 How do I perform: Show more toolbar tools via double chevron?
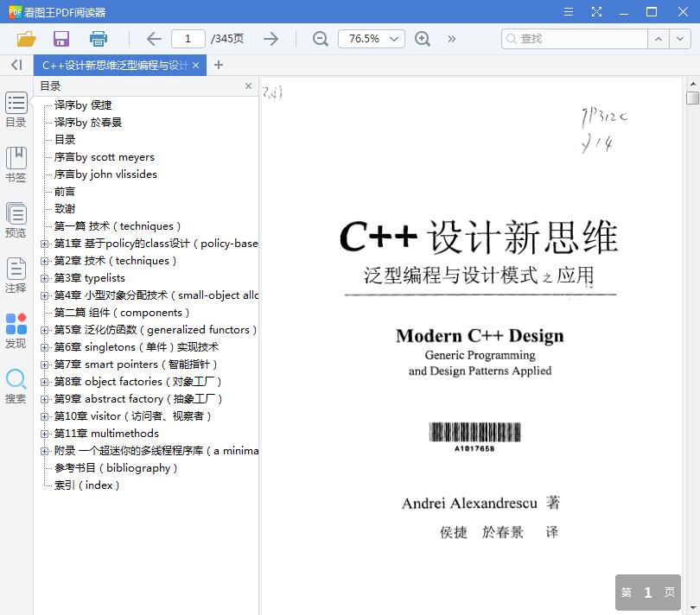coord(452,39)
